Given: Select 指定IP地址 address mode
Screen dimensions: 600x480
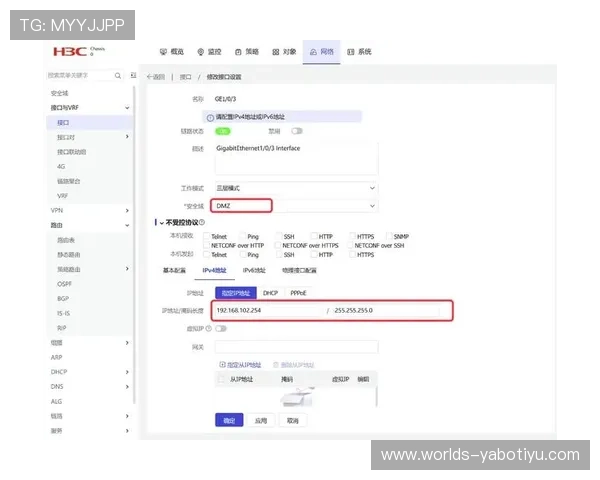Looking at the screenshot, I should (x=236, y=293).
